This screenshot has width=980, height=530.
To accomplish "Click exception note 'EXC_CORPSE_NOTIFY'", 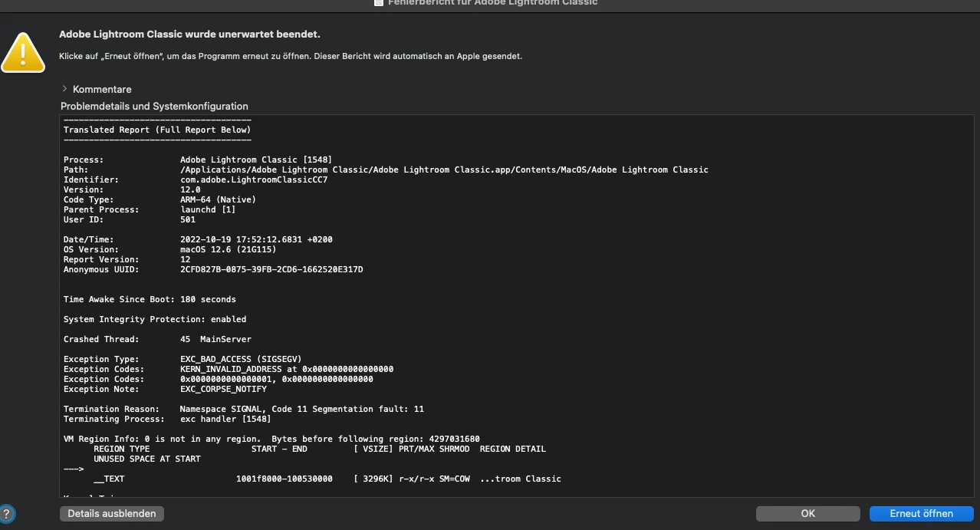I will click(x=223, y=389).
